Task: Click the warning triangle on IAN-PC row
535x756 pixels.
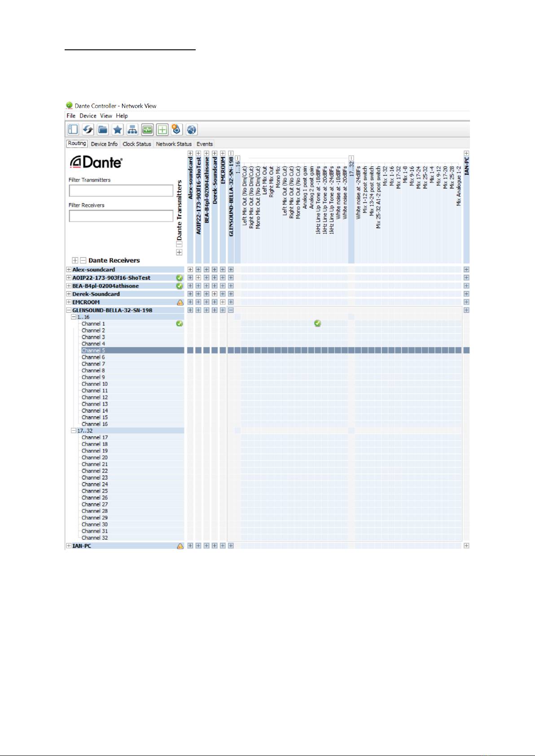Action: [x=180, y=546]
